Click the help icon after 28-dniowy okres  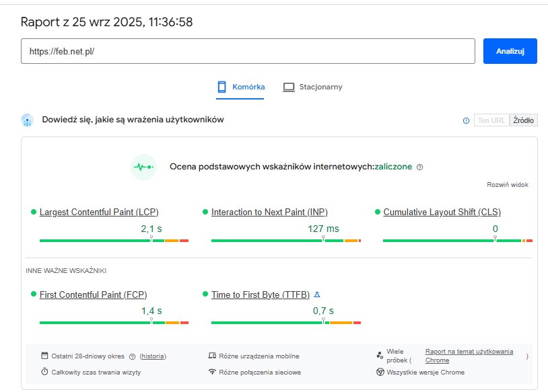click(x=133, y=356)
